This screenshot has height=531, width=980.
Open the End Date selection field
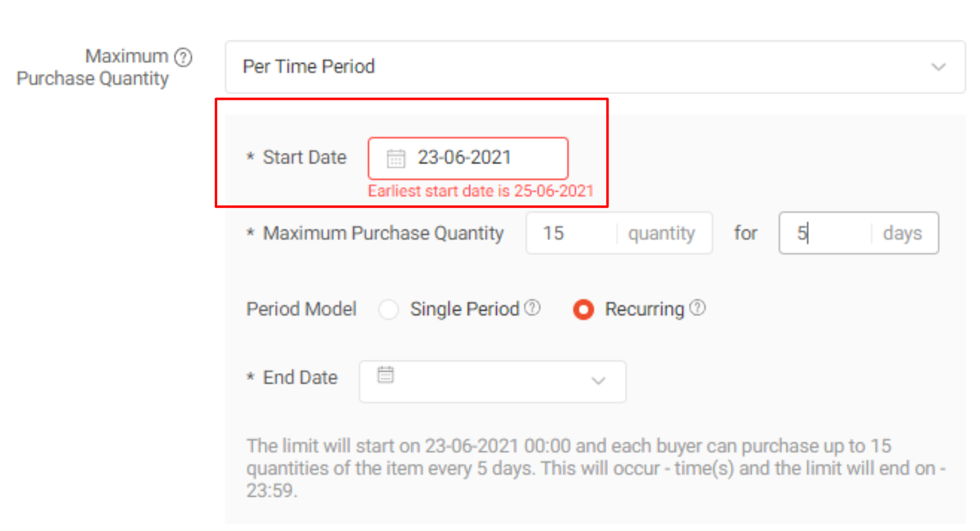492,381
